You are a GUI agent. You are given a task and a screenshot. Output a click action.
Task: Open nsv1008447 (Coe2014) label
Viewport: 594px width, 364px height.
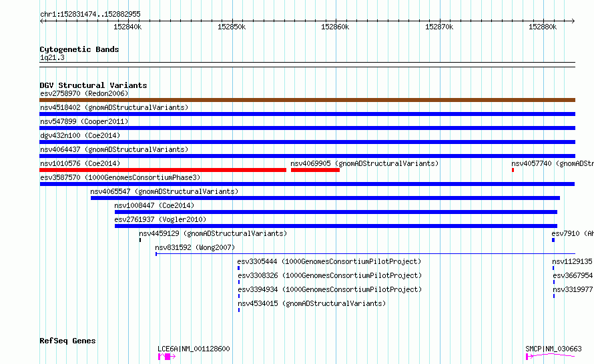pos(154,205)
